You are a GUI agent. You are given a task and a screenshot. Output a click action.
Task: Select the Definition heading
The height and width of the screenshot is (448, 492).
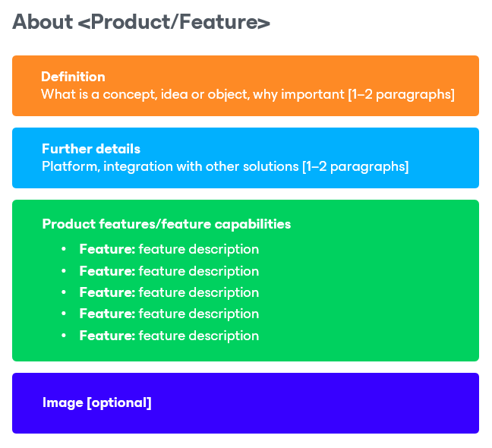coord(73,77)
